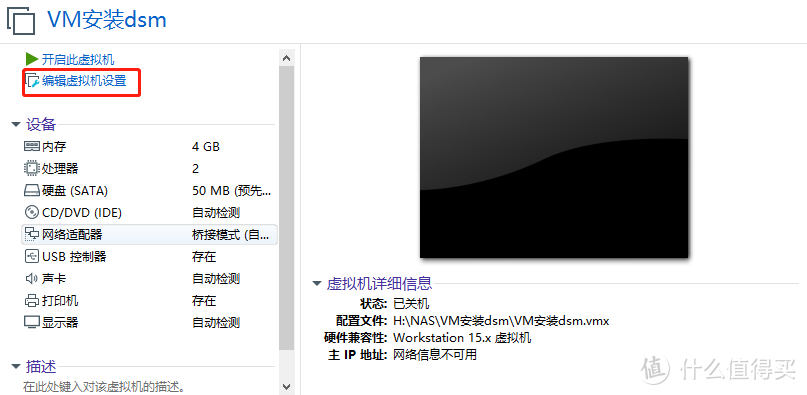The width and height of the screenshot is (807, 395).
Task: Select the USB controller icon
Action: click(32, 256)
